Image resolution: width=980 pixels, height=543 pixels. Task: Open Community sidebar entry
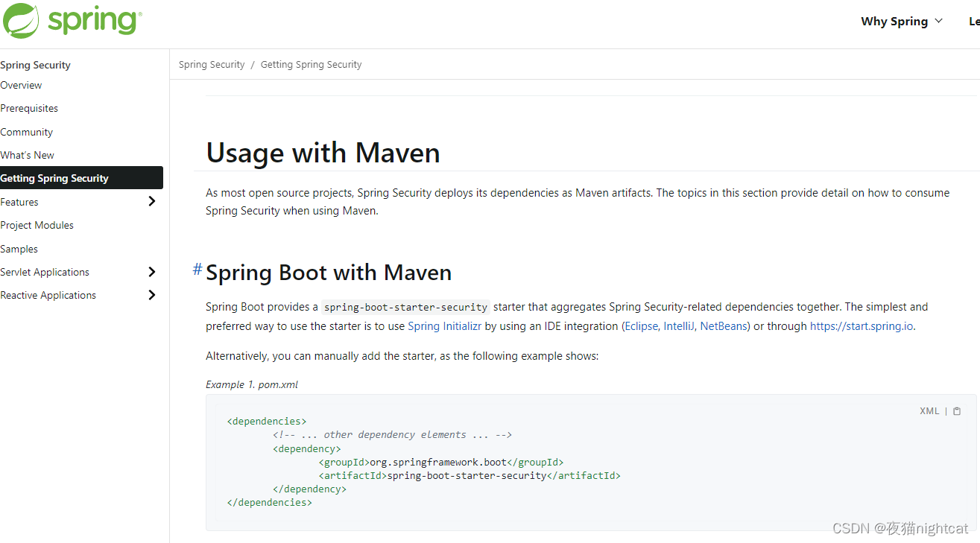[27, 132]
